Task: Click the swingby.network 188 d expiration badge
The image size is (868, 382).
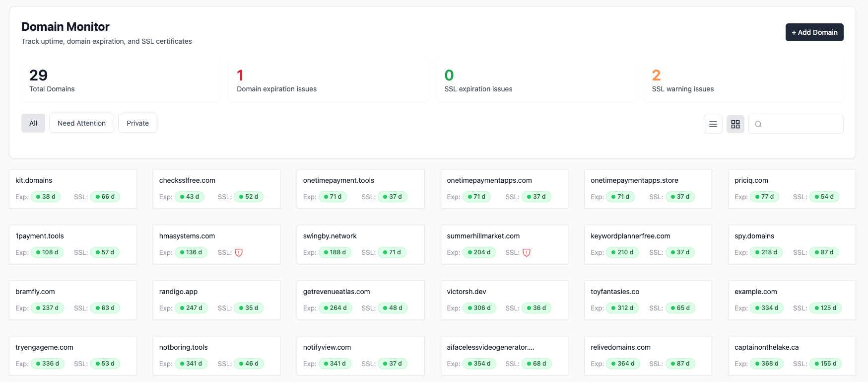Action: pyautogui.click(x=334, y=252)
